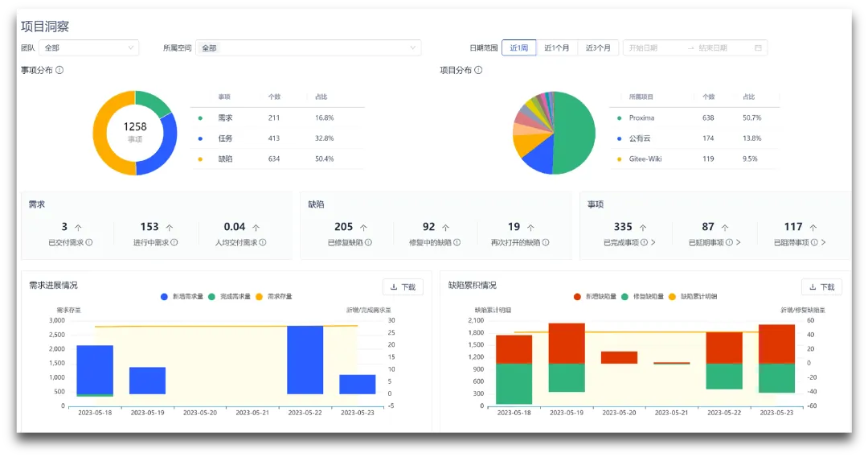
Task: Click info icon next to 人均交付需求
Action: 263,243
